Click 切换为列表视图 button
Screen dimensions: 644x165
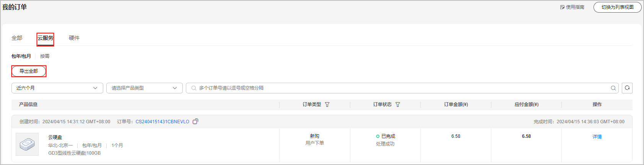pos(618,7)
